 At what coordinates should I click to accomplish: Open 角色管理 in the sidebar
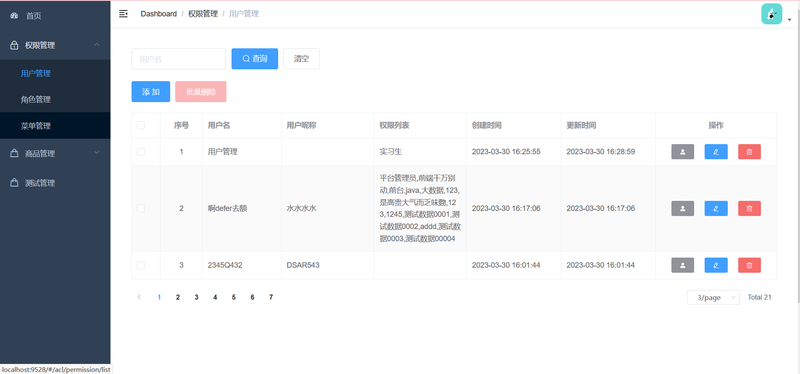point(55,99)
